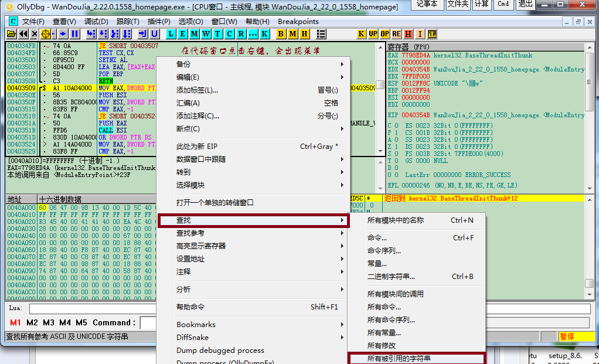The image size is (599, 364).
Task: Open Breakpoints window with yellow B button
Action: click(281, 34)
